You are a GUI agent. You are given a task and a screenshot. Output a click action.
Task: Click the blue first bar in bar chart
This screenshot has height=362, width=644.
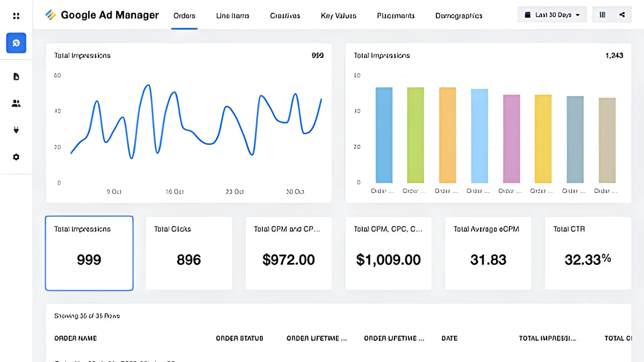click(x=384, y=135)
